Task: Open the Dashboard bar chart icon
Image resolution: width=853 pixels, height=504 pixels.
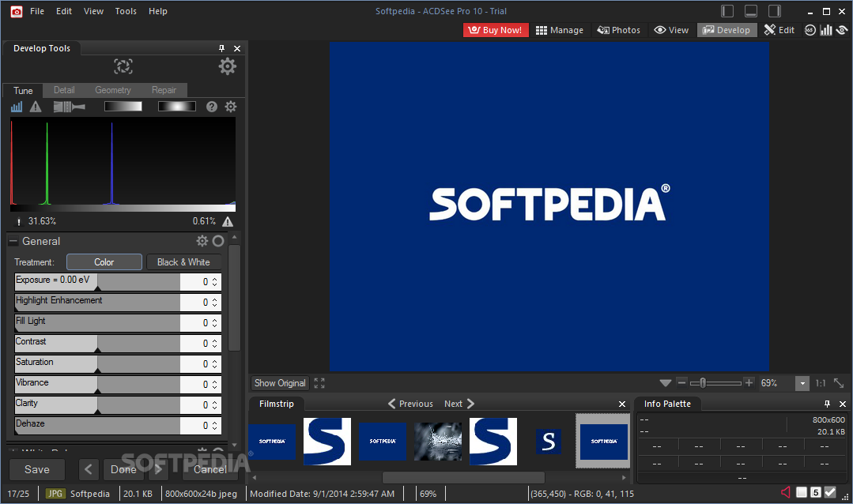Action: click(826, 30)
